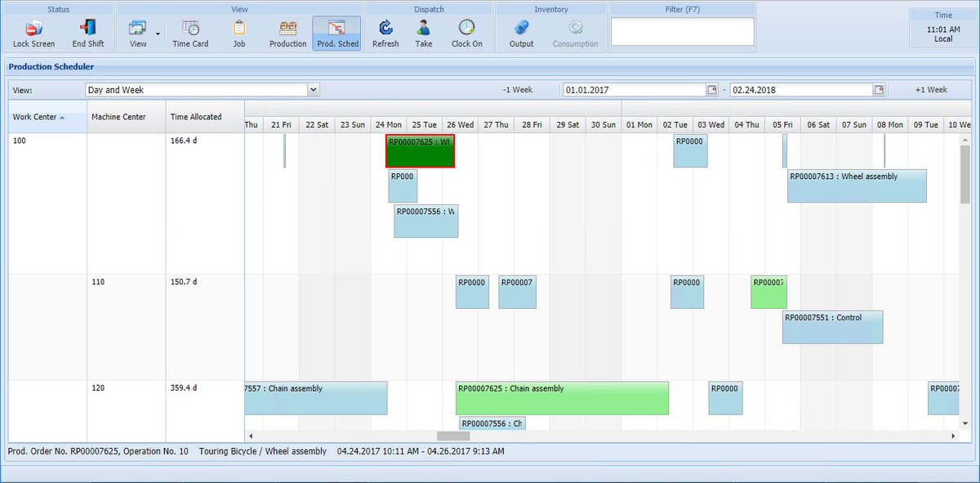Screen dimensions: 980x483
Task: Open the Production view
Action: (x=287, y=33)
